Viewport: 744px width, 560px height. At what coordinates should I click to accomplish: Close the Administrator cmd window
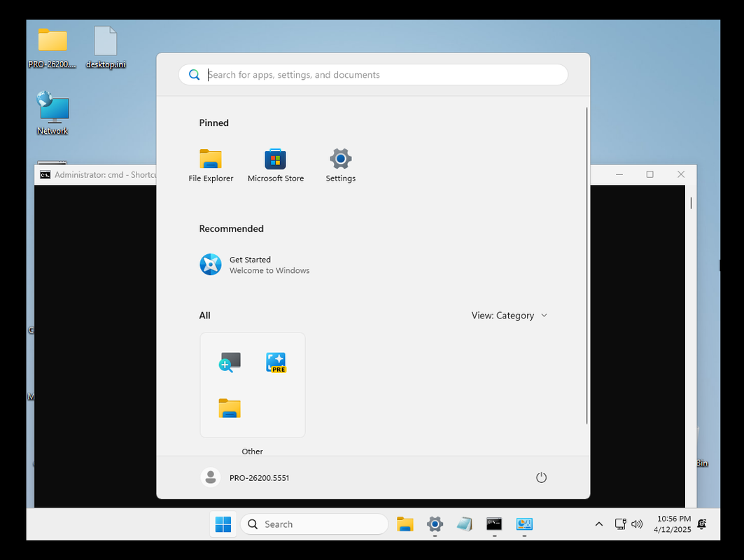click(x=681, y=174)
